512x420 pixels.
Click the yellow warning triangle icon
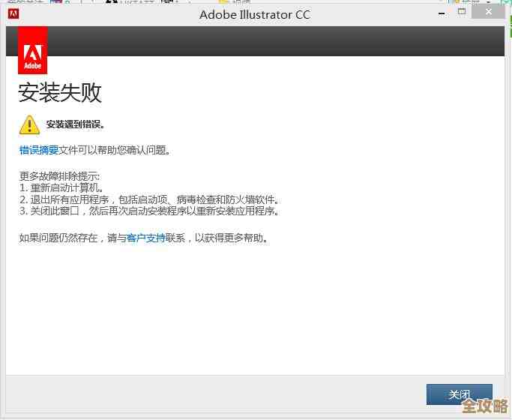[x=29, y=124]
